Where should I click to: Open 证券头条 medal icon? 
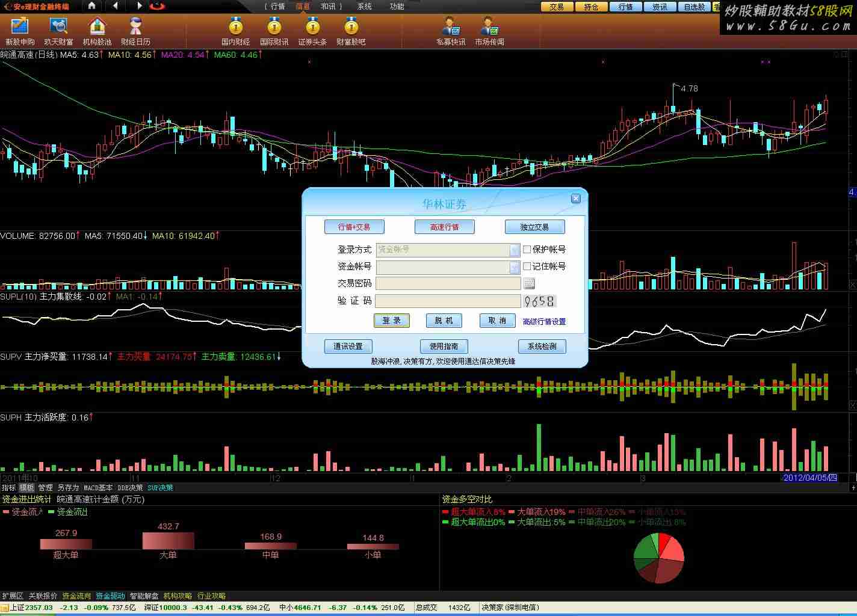[x=312, y=31]
